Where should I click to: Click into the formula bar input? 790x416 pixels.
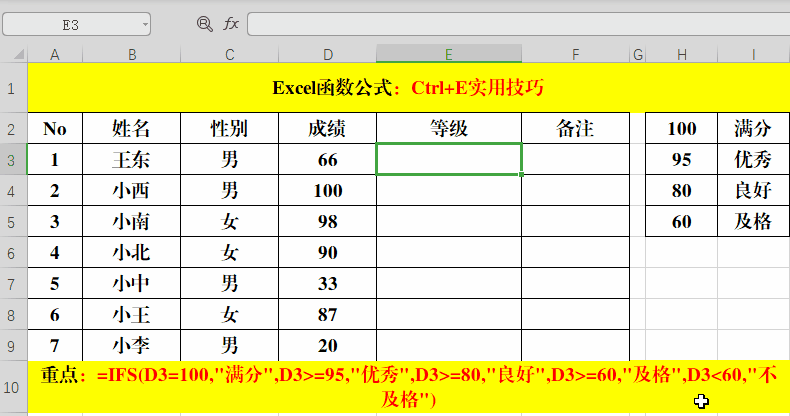tap(518, 24)
